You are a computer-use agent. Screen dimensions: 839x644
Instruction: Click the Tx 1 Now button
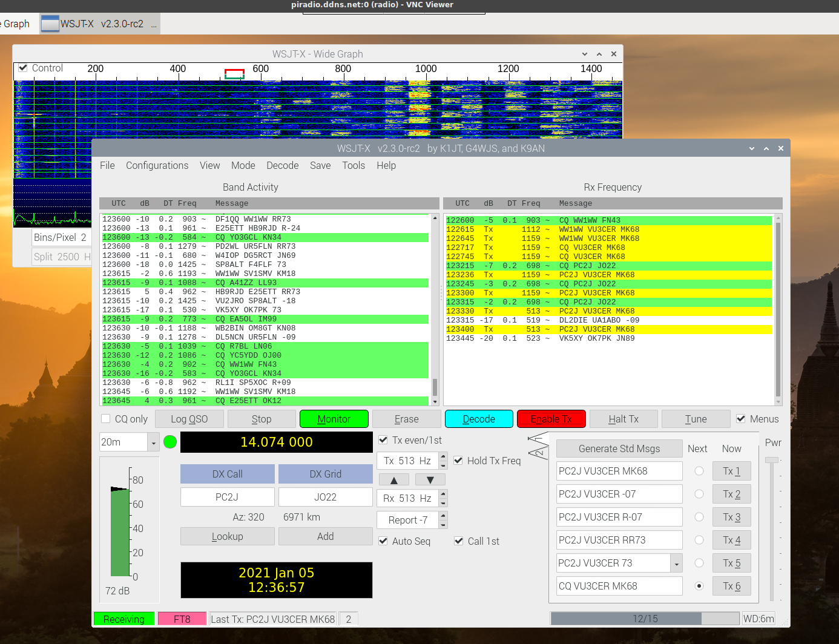pos(732,471)
